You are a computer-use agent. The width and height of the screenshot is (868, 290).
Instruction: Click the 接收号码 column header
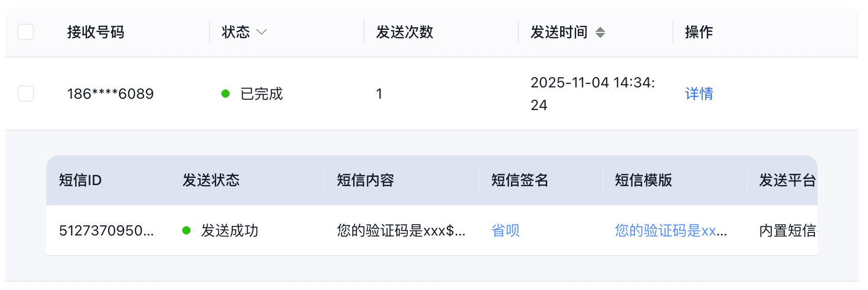(96, 32)
